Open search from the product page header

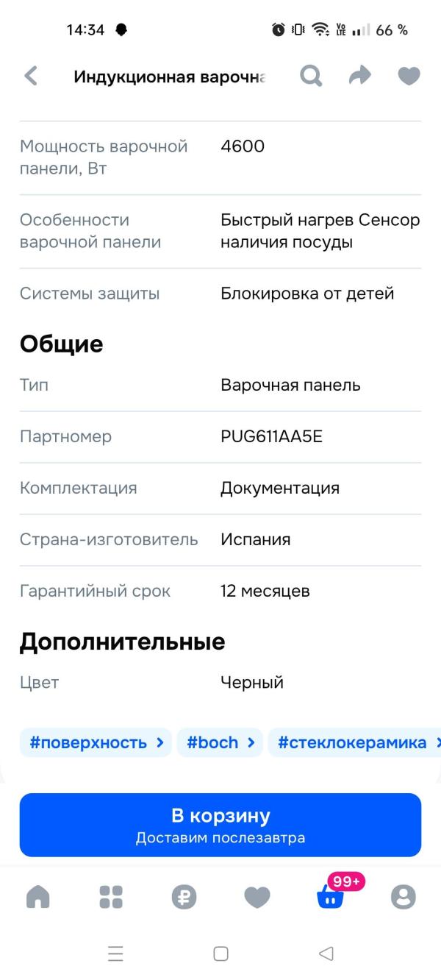pyautogui.click(x=310, y=76)
